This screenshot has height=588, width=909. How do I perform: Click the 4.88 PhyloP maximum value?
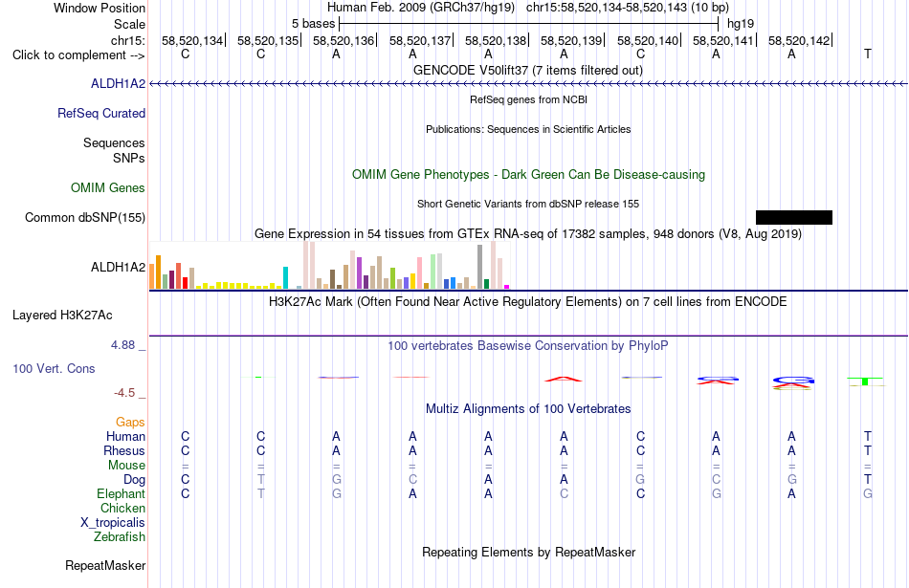tap(122, 345)
